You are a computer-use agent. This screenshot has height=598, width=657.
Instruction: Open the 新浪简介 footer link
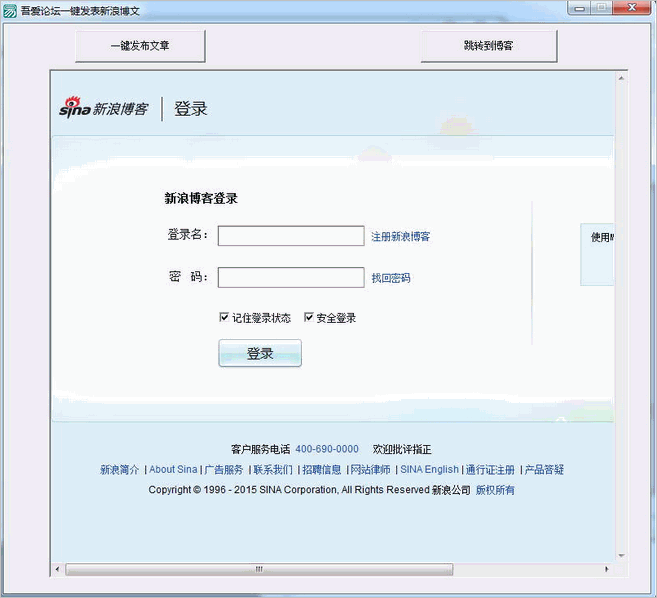click(x=119, y=469)
